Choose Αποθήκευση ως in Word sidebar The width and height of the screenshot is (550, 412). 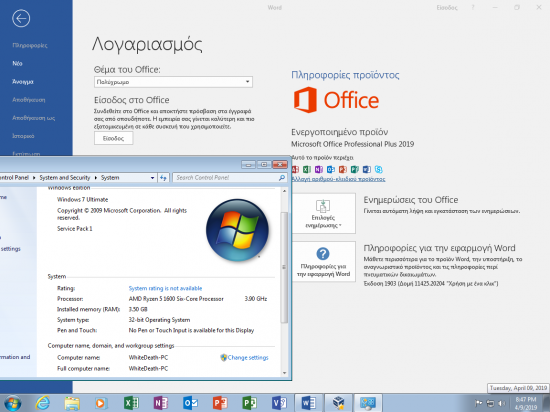34,118
